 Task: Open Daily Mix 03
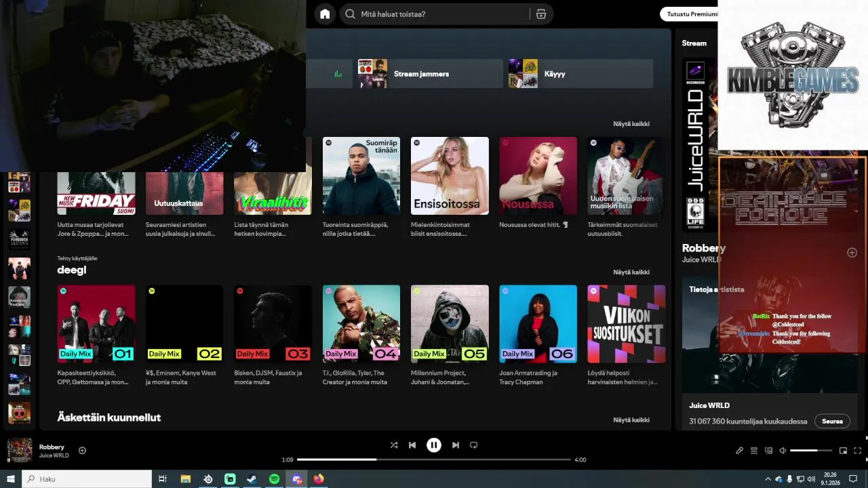pos(273,335)
